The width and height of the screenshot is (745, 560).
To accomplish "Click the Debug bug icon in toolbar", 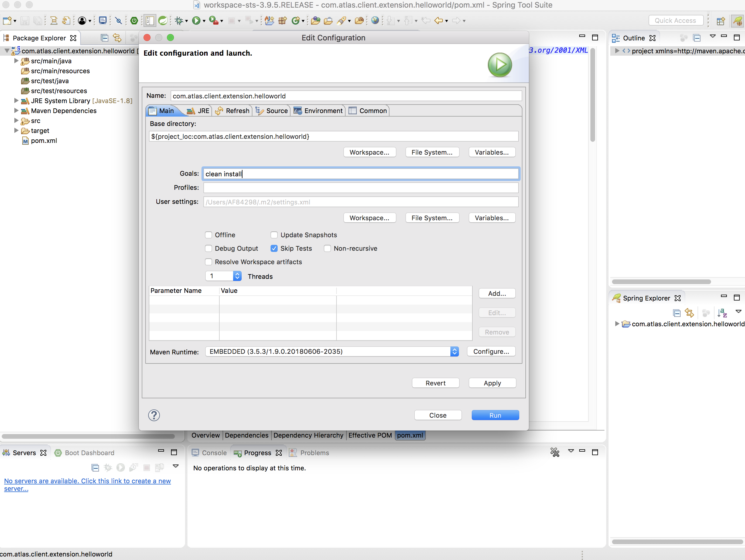I will 179,21.
